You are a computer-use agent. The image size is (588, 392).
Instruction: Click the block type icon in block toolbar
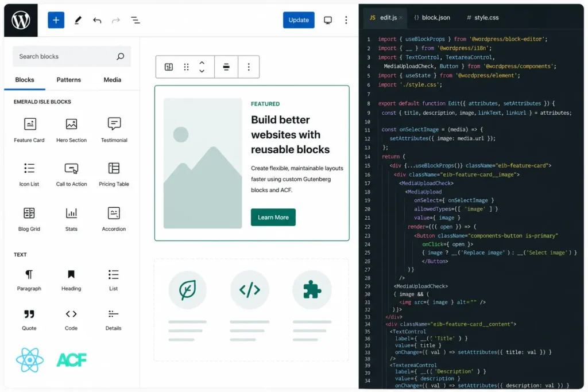(169, 67)
